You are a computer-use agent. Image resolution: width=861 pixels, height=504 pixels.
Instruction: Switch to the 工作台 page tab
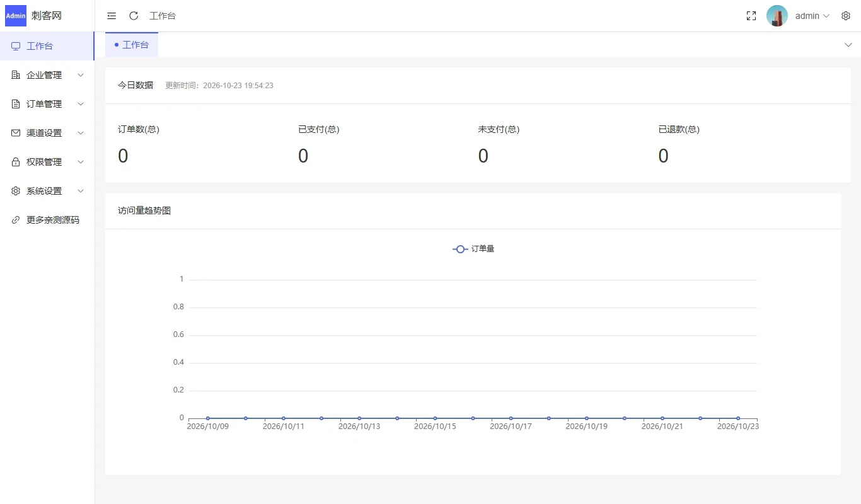click(x=132, y=45)
